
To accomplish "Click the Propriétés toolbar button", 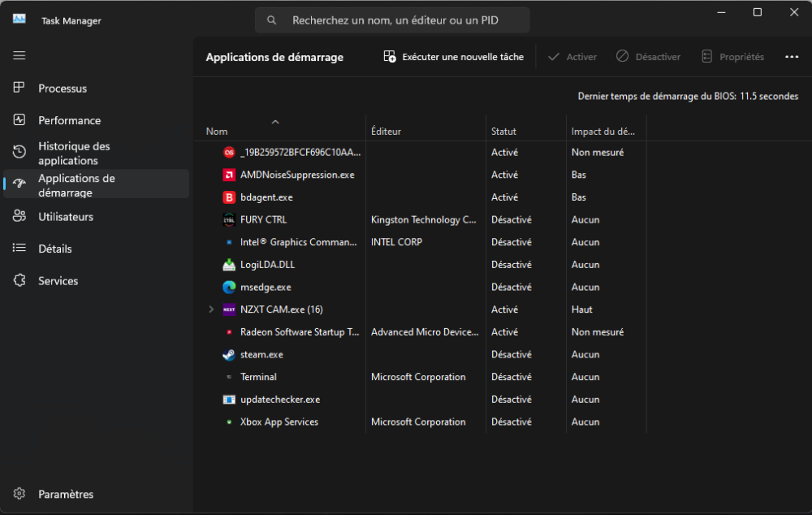I will tap(732, 57).
